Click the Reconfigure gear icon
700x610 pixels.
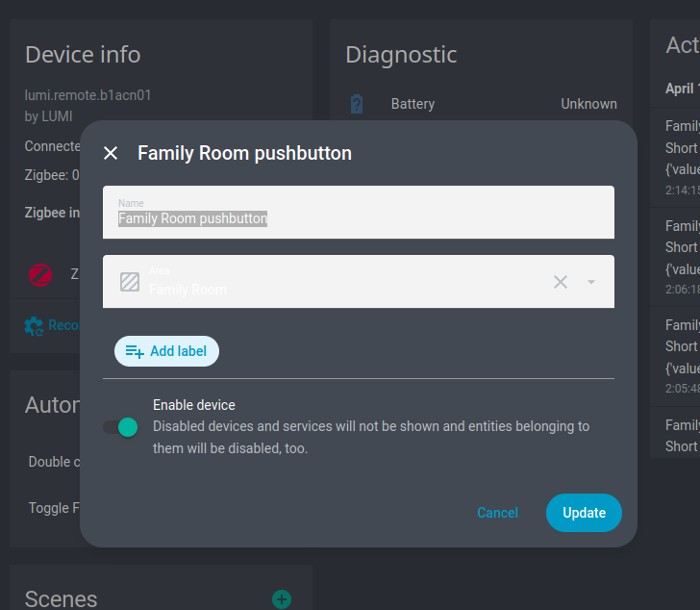(x=34, y=325)
